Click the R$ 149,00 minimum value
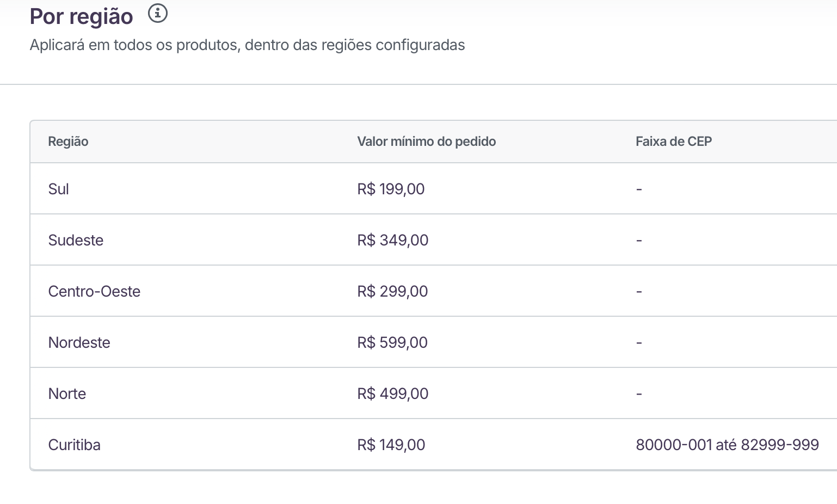The height and width of the screenshot is (504, 837). point(391,445)
